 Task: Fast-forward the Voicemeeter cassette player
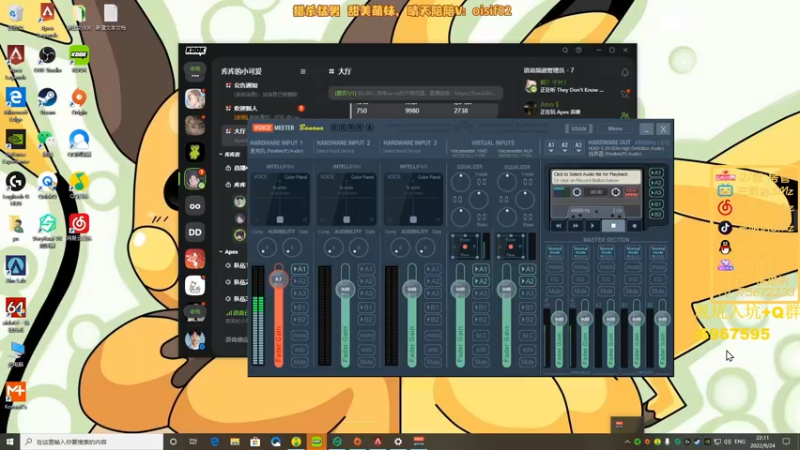[x=576, y=226]
